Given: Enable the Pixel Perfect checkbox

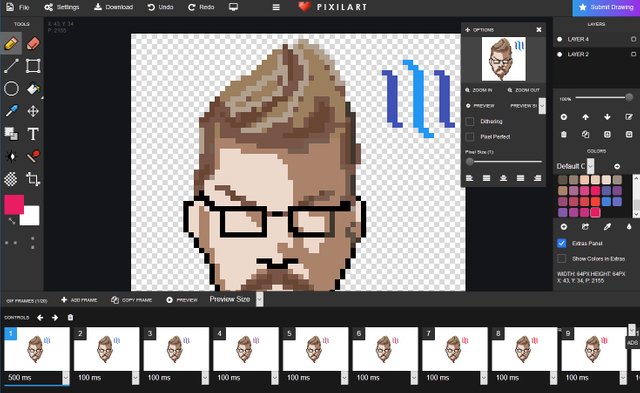Looking at the screenshot, I should (470, 137).
